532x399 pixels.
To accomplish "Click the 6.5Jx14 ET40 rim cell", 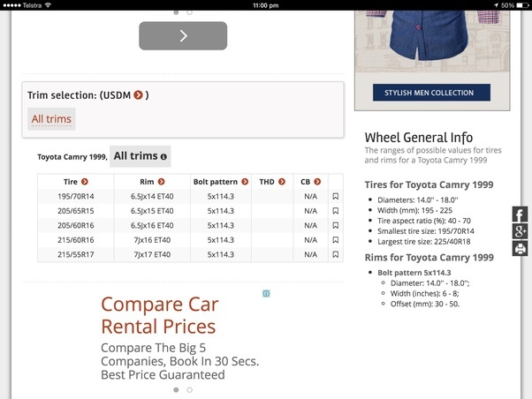I will pos(152,196).
